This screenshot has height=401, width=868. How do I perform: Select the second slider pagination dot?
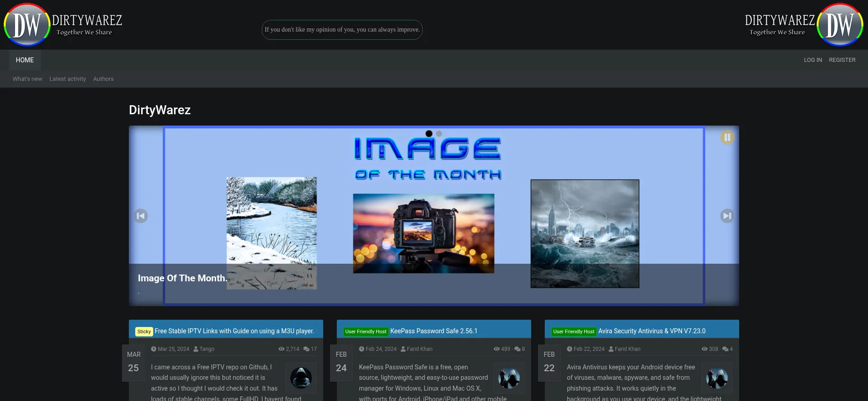coord(439,134)
